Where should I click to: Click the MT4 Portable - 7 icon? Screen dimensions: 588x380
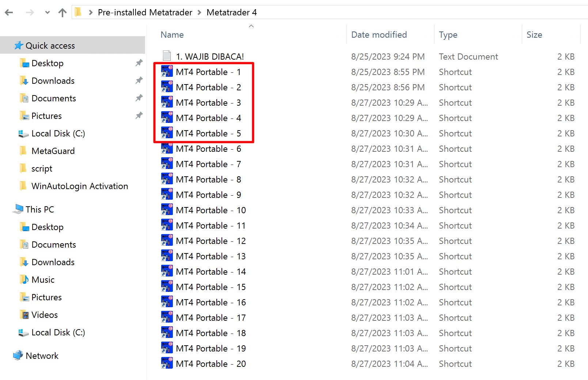[x=167, y=163]
